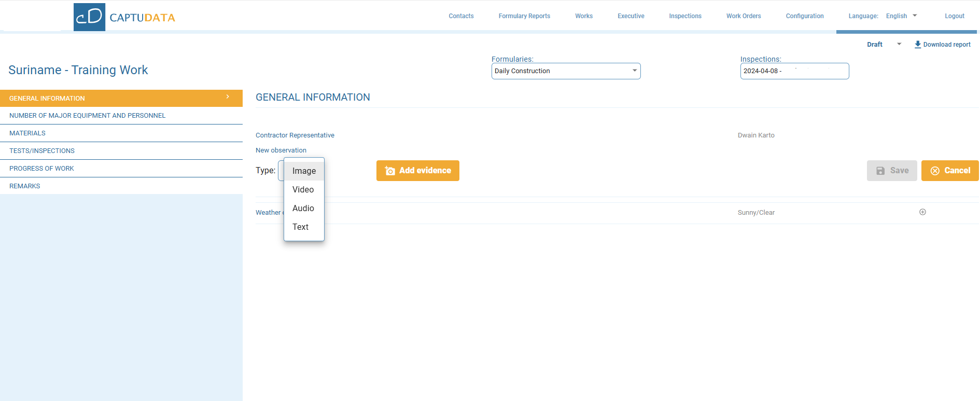The width and height of the screenshot is (980, 401).
Task: Click the chevron arrow on General Information
Action: pos(228,97)
